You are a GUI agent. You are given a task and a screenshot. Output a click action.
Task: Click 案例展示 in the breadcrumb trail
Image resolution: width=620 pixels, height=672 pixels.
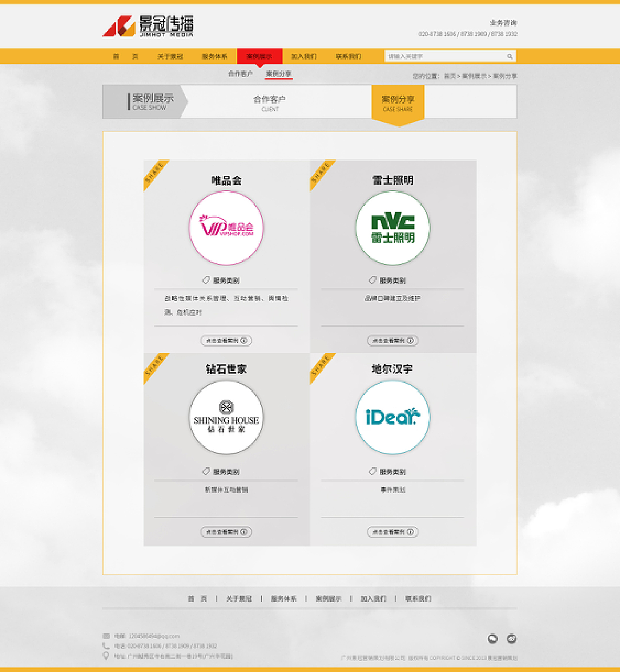pos(474,76)
